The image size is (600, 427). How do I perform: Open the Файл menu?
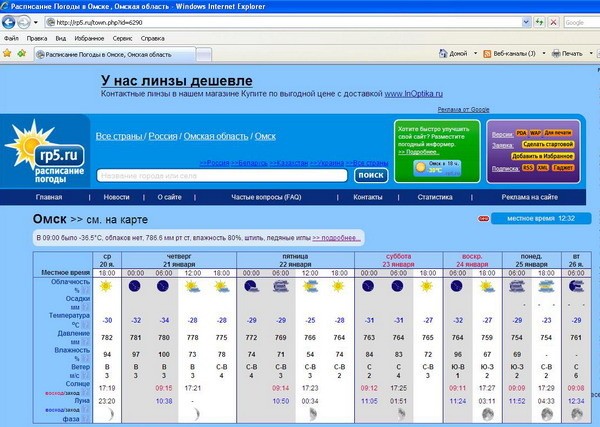[x=11, y=38]
